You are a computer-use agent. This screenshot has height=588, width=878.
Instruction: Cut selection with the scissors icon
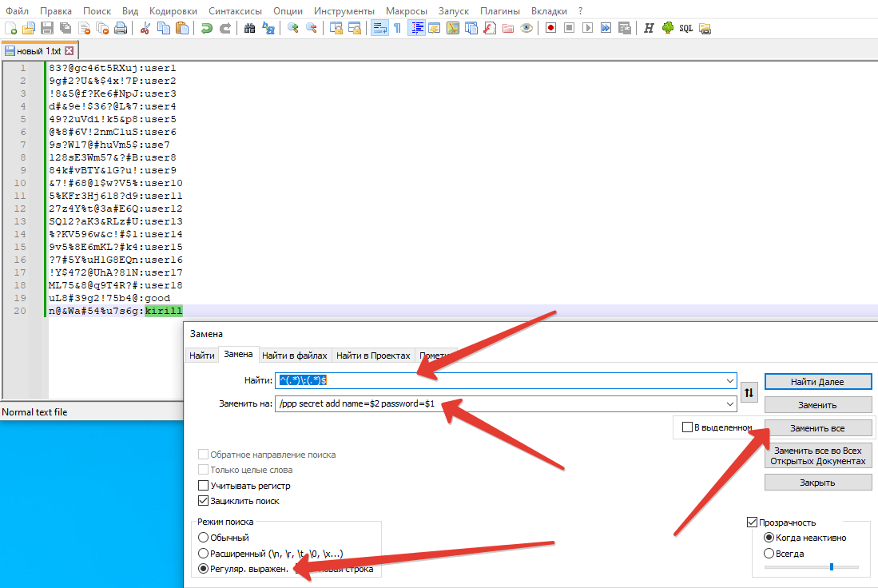point(145,28)
